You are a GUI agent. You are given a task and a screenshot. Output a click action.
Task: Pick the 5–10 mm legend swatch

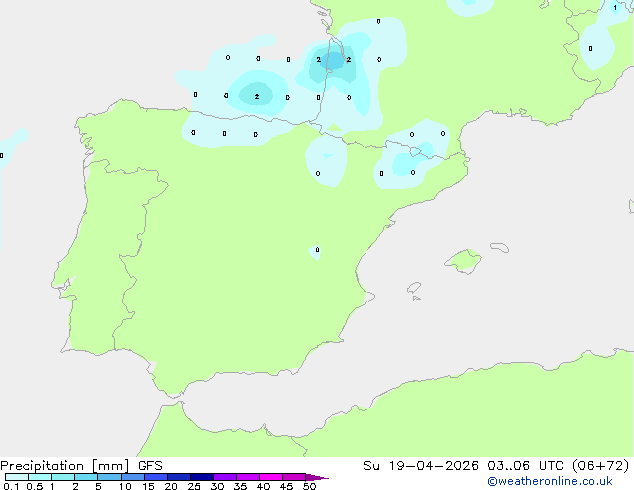click(x=109, y=477)
